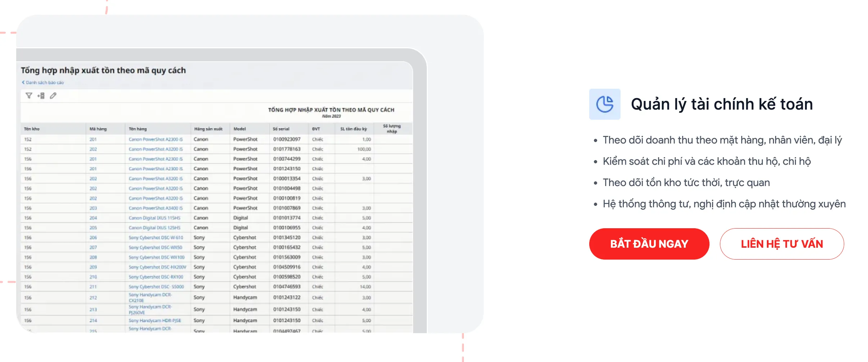The height and width of the screenshot is (362, 868).
Task: Click item code 211 link
Action: [93, 287]
